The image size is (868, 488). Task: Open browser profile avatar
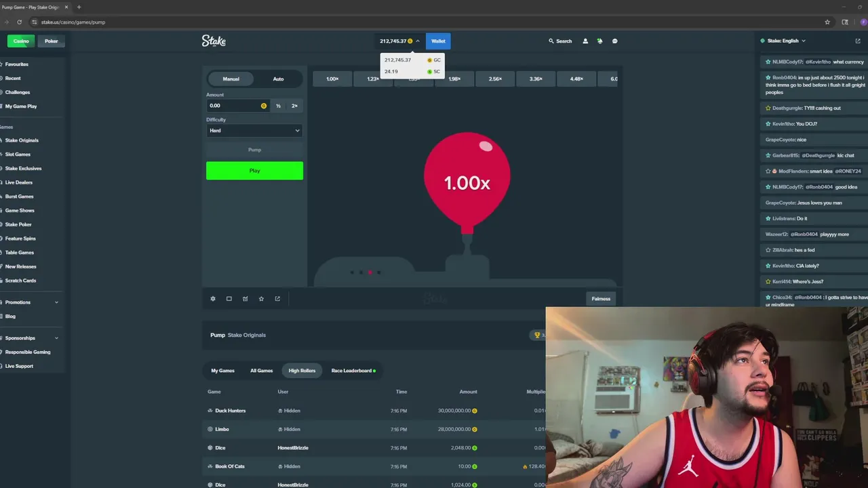863,22
